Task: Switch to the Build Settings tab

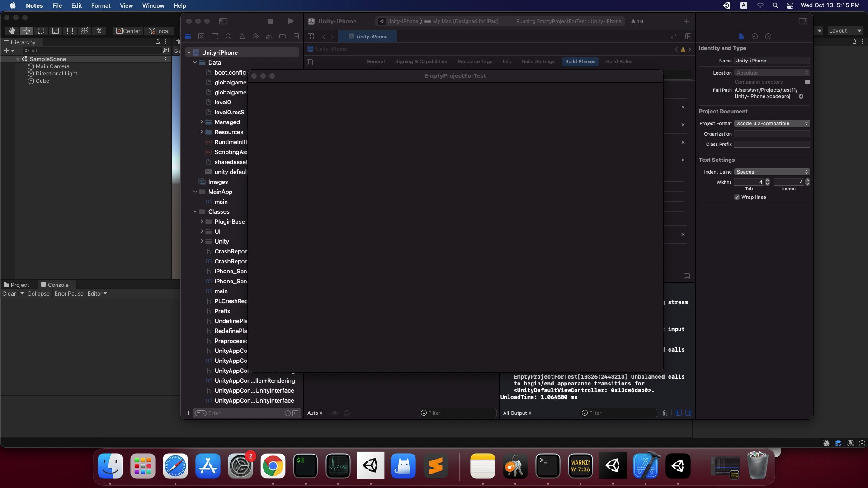Action: tap(538, 61)
